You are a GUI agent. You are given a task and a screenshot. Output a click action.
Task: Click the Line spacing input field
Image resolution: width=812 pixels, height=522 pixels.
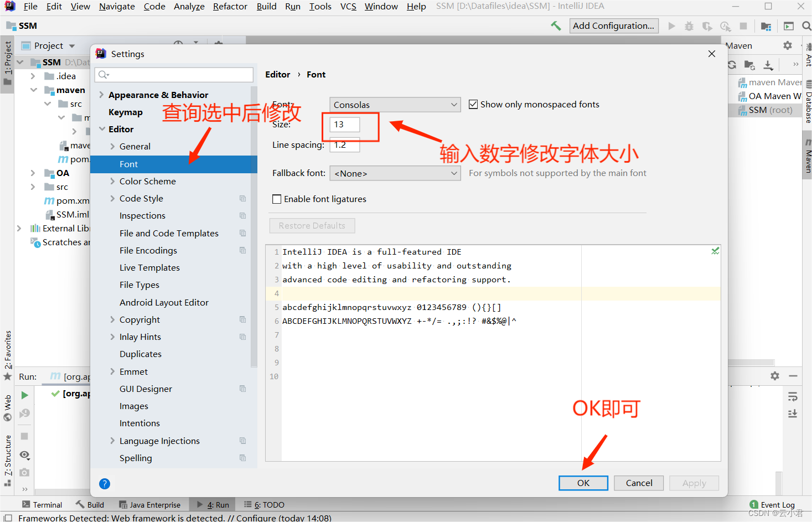(345, 145)
